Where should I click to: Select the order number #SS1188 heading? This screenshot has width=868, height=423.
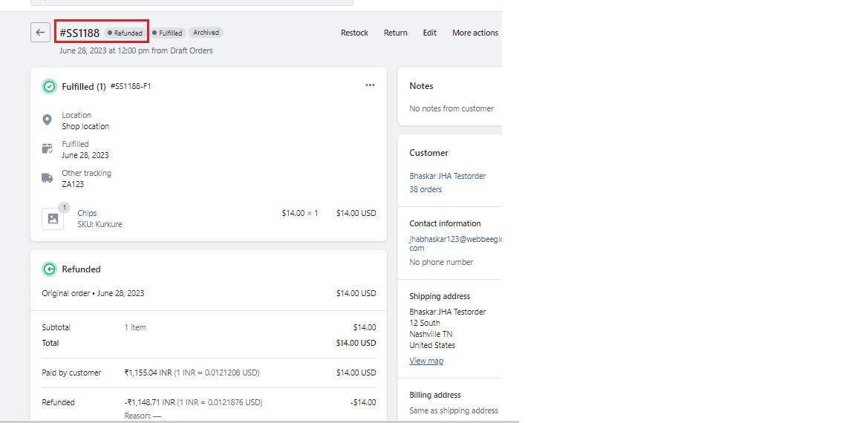tap(79, 33)
